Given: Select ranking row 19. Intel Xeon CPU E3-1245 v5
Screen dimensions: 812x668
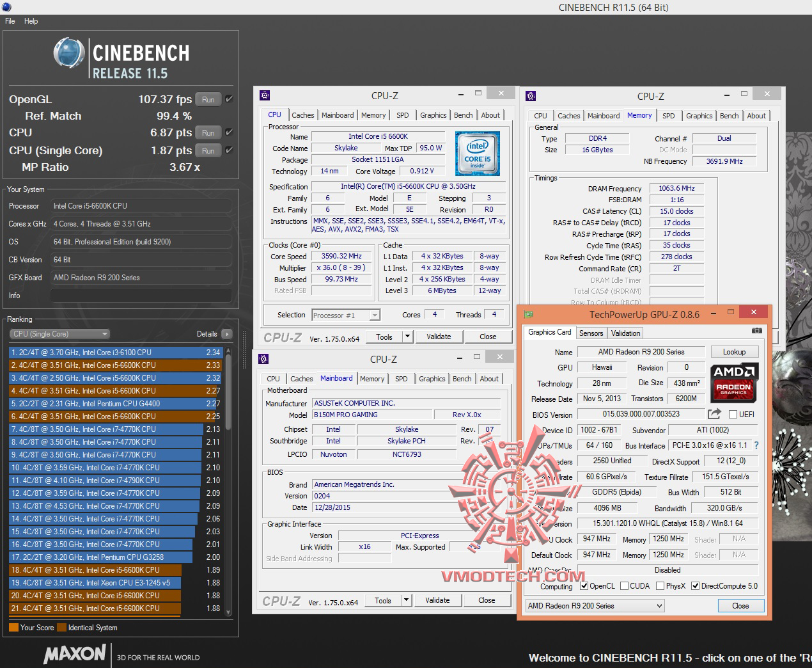Looking at the screenshot, I should [115, 583].
